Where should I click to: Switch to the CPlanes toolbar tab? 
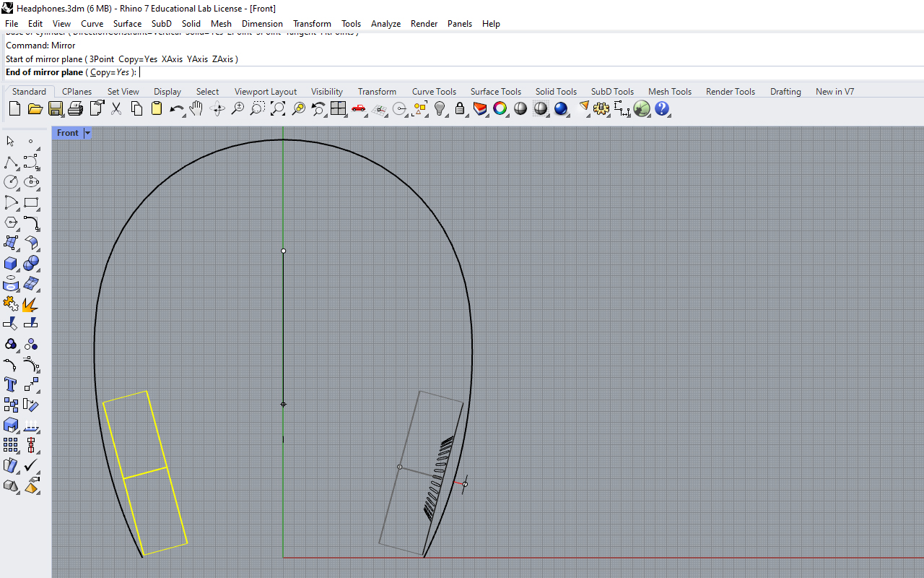click(x=77, y=92)
